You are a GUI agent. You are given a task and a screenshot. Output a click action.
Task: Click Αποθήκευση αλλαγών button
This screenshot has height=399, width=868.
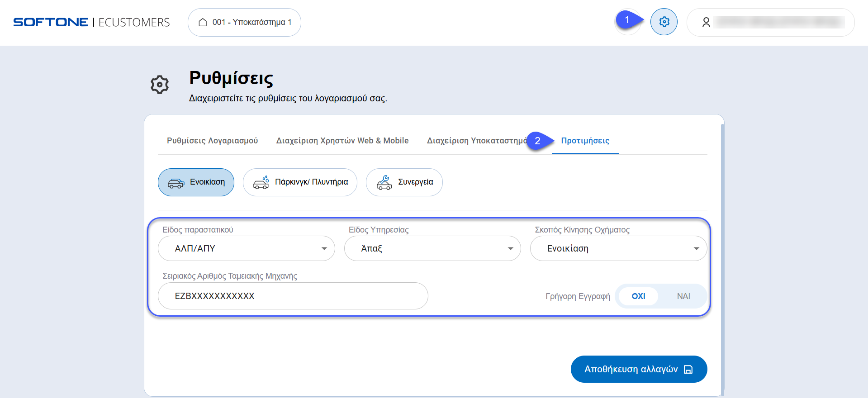pyautogui.click(x=638, y=369)
